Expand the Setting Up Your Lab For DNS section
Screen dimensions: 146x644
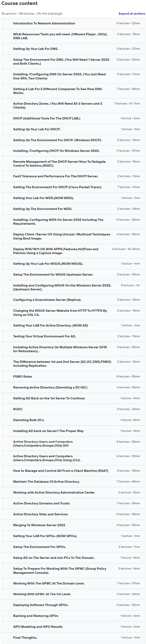[x=73, y=49]
